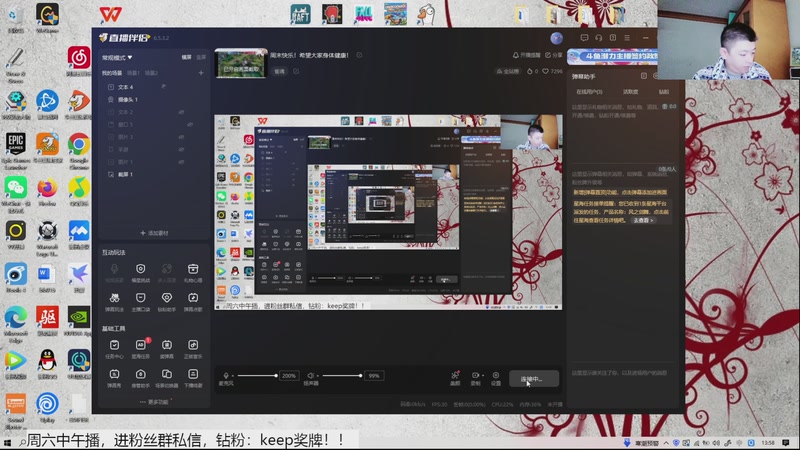Open the beauty/effects icon left of 录制
800x450 pixels.
(455, 378)
